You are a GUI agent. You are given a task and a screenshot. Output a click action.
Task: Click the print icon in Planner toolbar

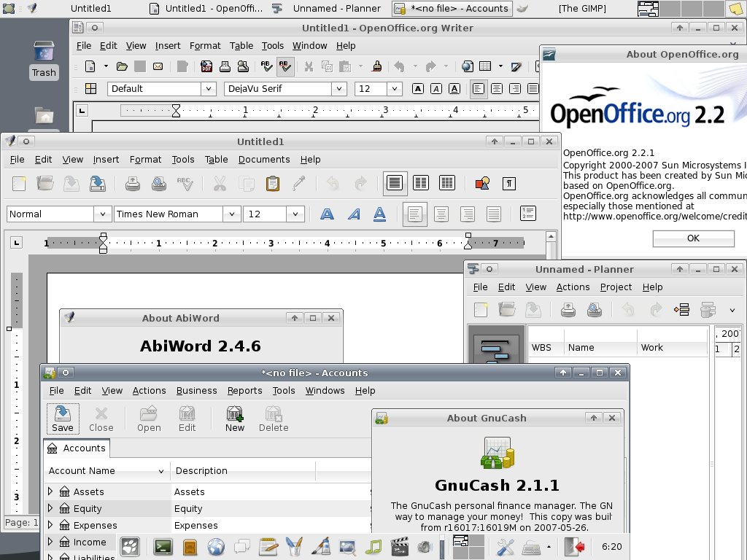(x=568, y=310)
